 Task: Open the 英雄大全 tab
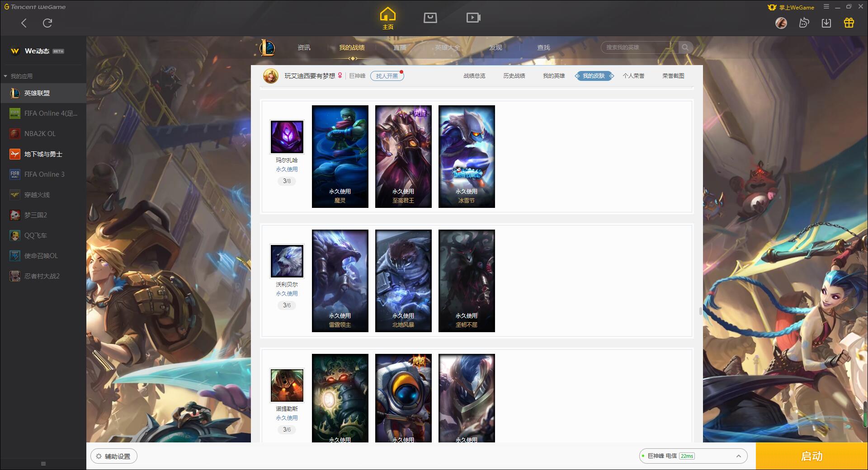pyautogui.click(x=448, y=47)
